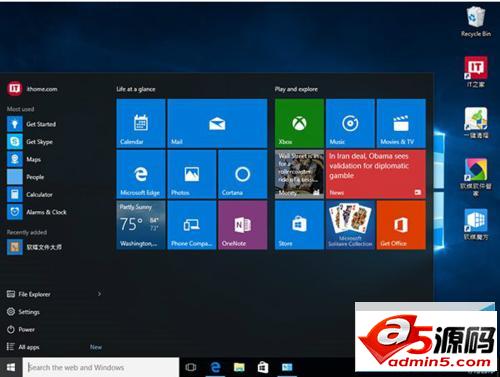Launch Edge from the taskbar
500x377 pixels.
tap(216, 367)
